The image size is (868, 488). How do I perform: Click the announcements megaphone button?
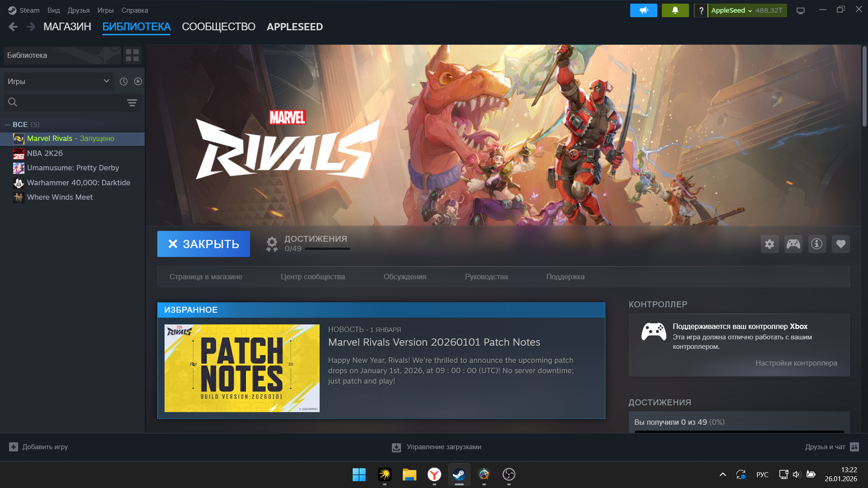[643, 10]
